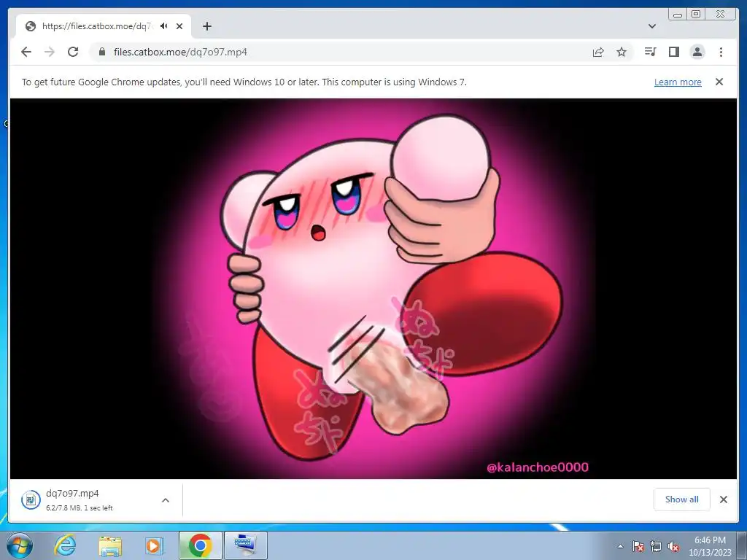Open the keyboard app in taskbar
Screen dimensions: 747x560
point(245,545)
